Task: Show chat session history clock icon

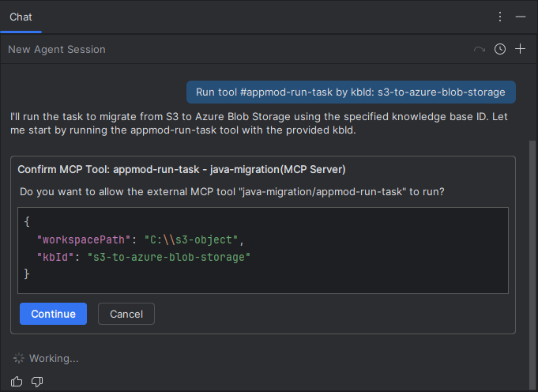Action: tap(500, 49)
